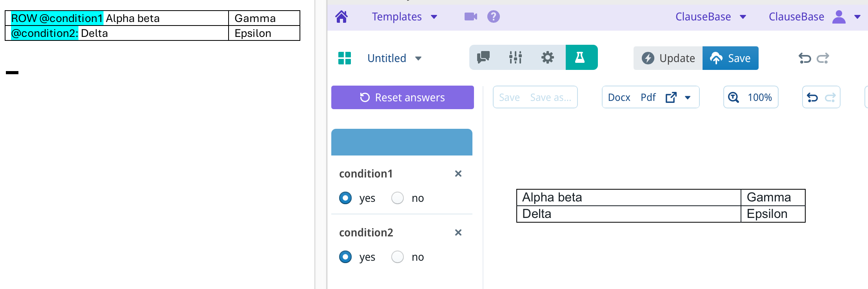Click the zoom magnifier icon
868x289 pixels.
[734, 97]
